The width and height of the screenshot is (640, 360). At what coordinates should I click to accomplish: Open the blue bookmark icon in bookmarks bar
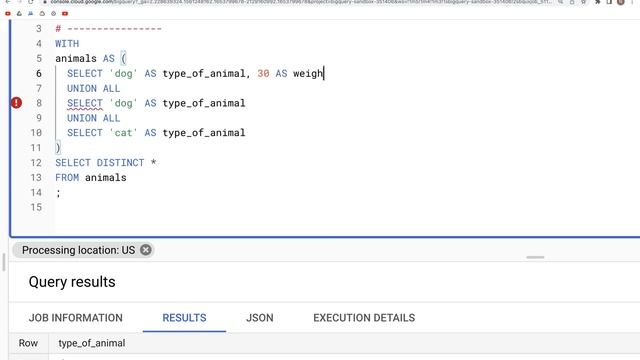[31, 13]
